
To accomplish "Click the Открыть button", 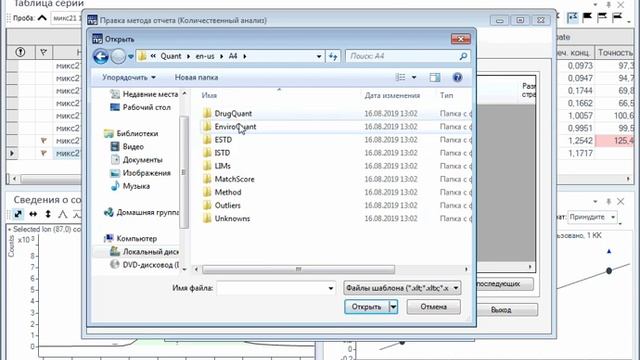I will point(366,307).
